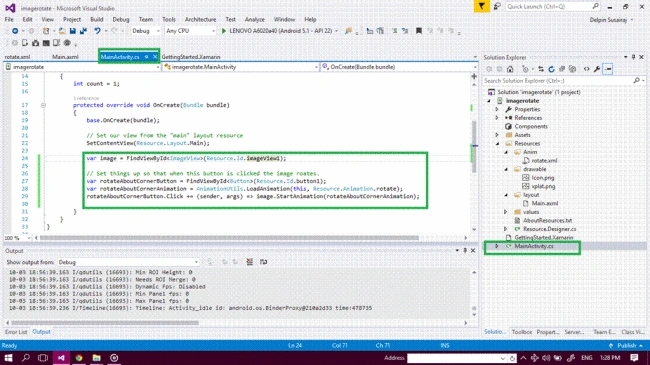Close the Output panel

click(x=473, y=251)
